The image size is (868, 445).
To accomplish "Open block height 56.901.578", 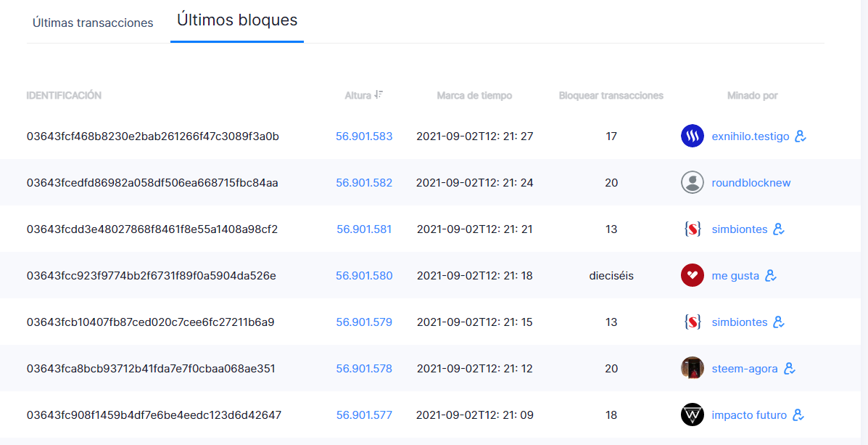I will click(x=364, y=369).
